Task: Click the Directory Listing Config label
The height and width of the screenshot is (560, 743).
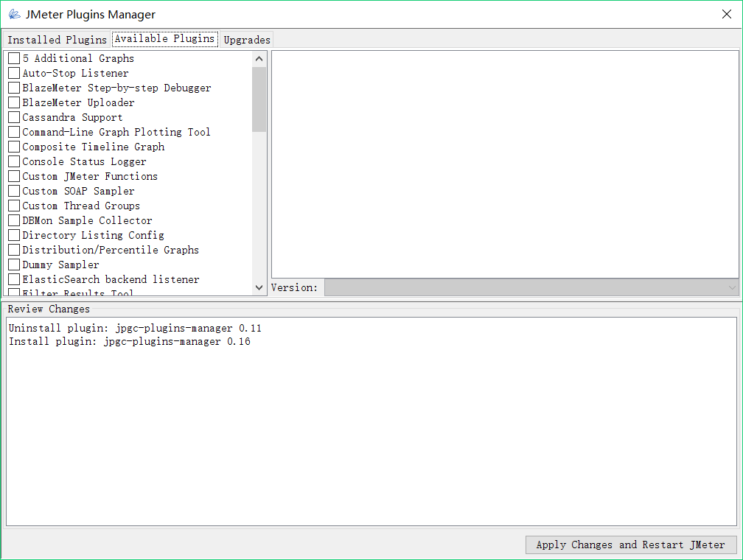Action: click(x=94, y=235)
